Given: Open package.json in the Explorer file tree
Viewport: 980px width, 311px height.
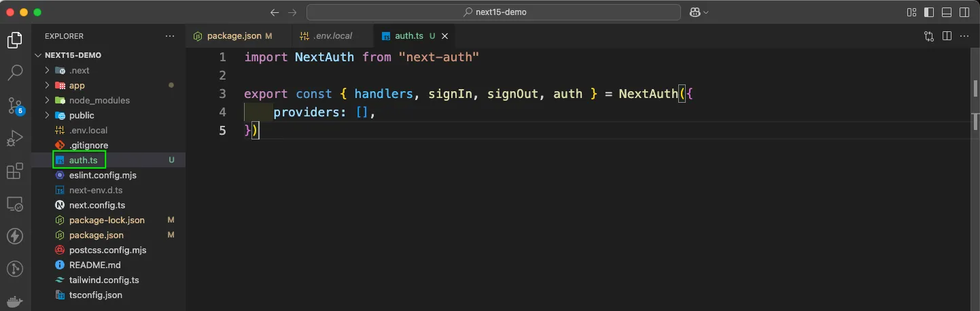Looking at the screenshot, I should click(x=109, y=235).
